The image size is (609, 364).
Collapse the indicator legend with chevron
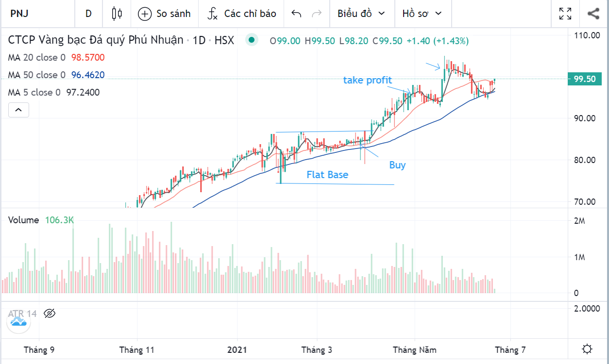[x=18, y=110]
